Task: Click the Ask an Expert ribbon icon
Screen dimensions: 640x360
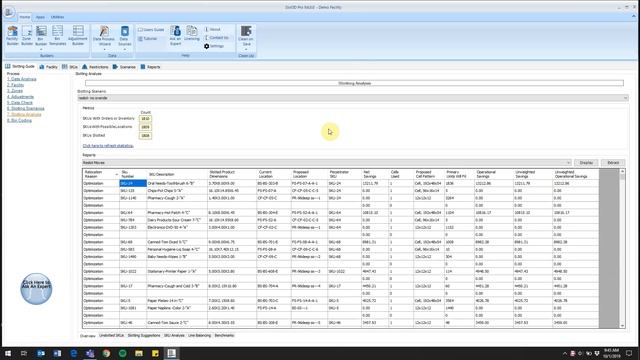Action: point(176,36)
